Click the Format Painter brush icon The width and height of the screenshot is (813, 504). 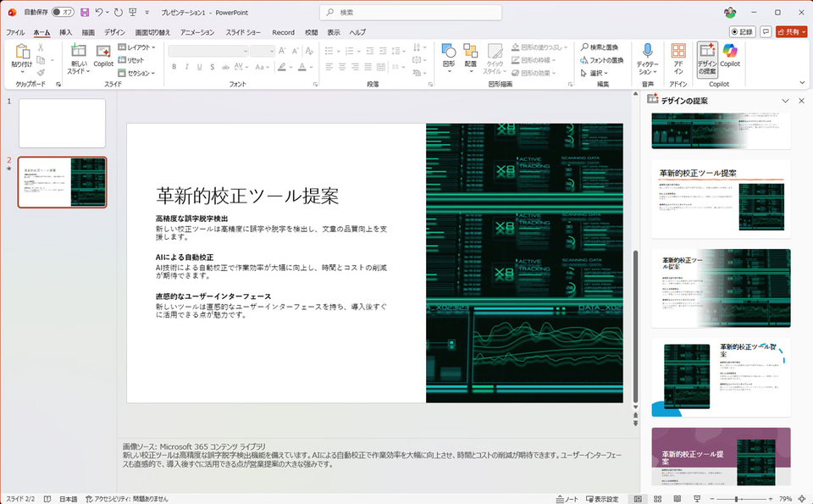(x=41, y=73)
